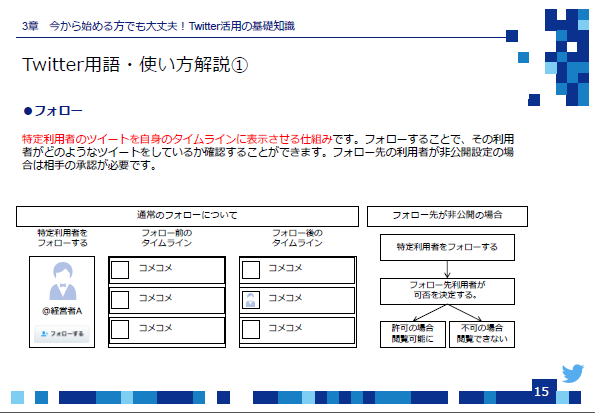The image size is (595, 413).
Task: Click the @経営者A profile avatar silhouette
Action: [63, 281]
